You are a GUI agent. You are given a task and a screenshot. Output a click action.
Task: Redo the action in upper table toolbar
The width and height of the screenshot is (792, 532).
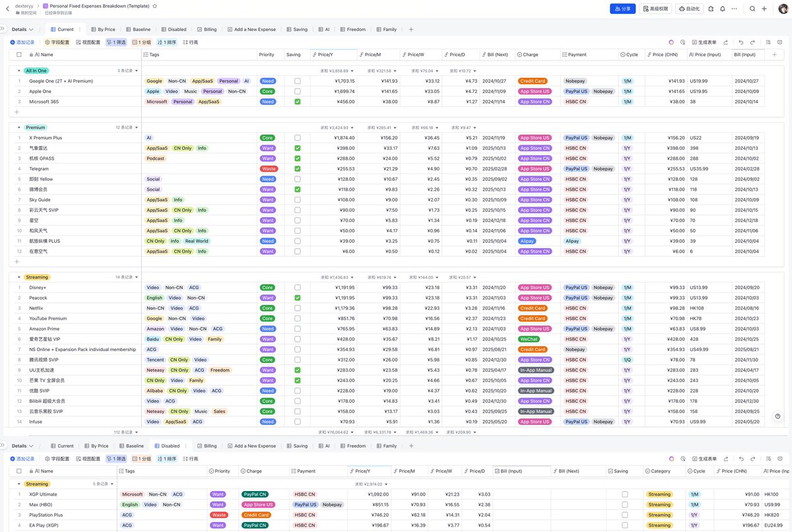coord(752,42)
